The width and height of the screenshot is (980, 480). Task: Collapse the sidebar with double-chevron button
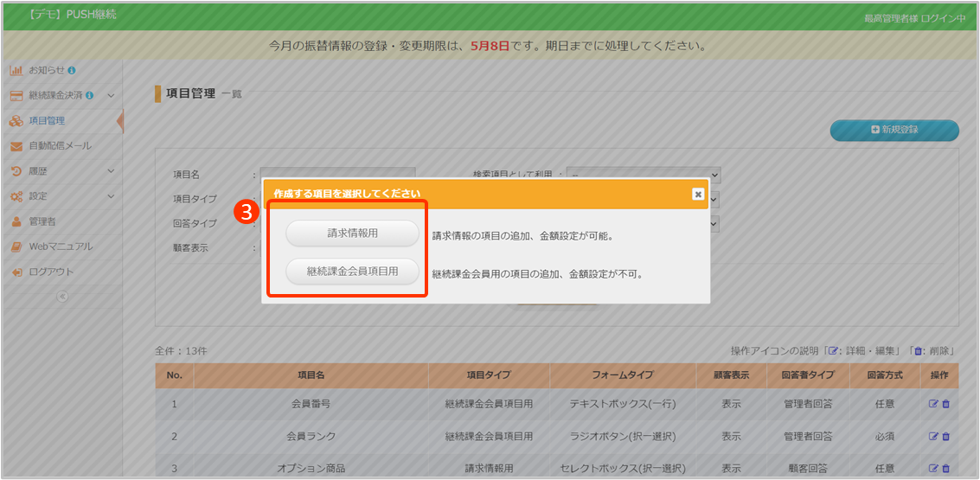[x=61, y=296]
